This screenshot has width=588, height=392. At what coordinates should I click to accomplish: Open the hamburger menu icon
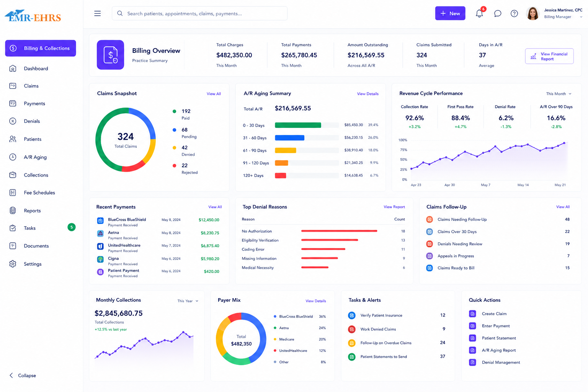tap(98, 13)
